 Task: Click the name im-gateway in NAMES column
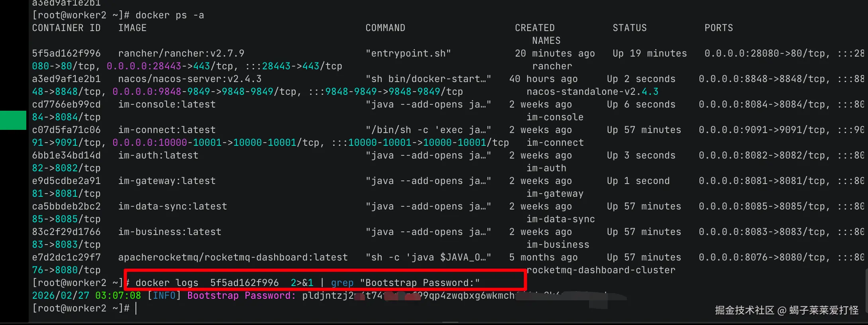pos(555,194)
